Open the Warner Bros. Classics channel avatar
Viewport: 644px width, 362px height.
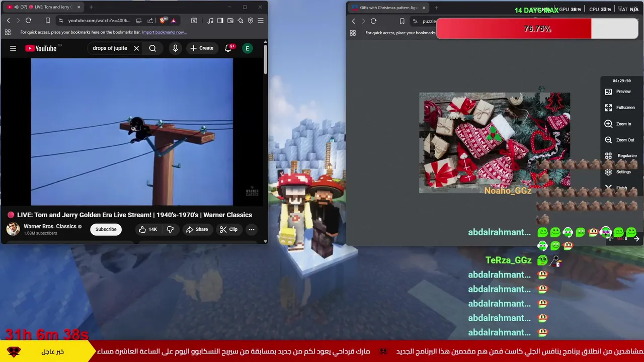click(13, 229)
